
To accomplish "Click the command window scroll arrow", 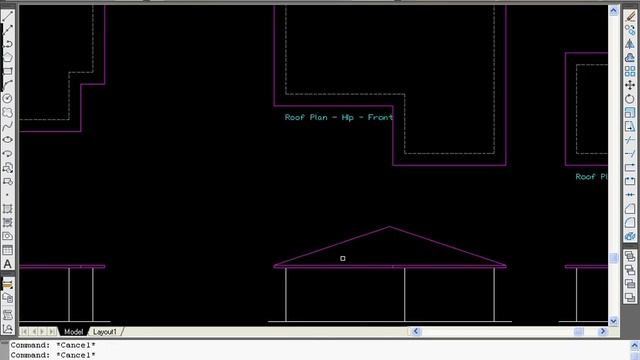I will point(635,346).
